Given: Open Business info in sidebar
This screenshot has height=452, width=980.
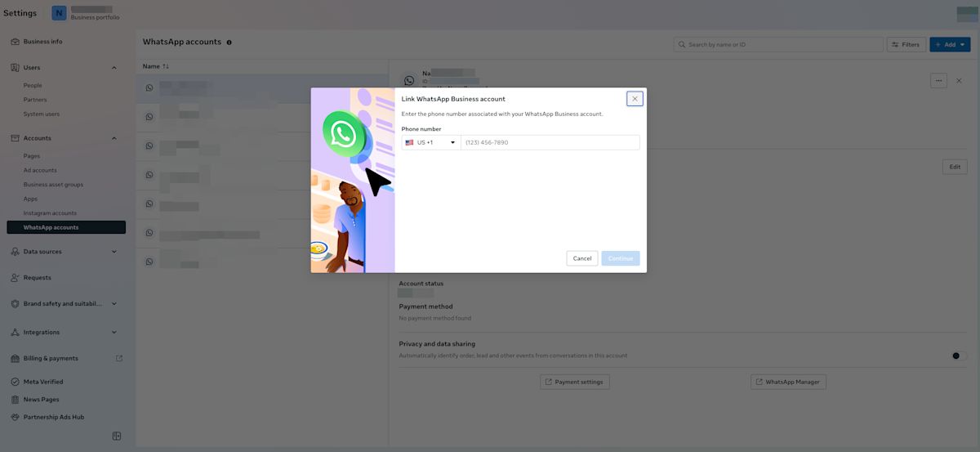Looking at the screenshot, I should (42, 42).
